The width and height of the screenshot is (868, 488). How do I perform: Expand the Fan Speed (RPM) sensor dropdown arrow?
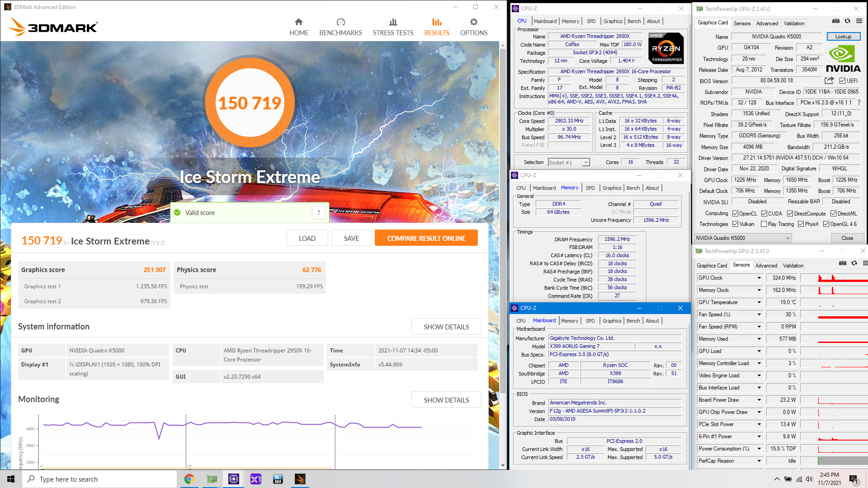pos(759,327)
